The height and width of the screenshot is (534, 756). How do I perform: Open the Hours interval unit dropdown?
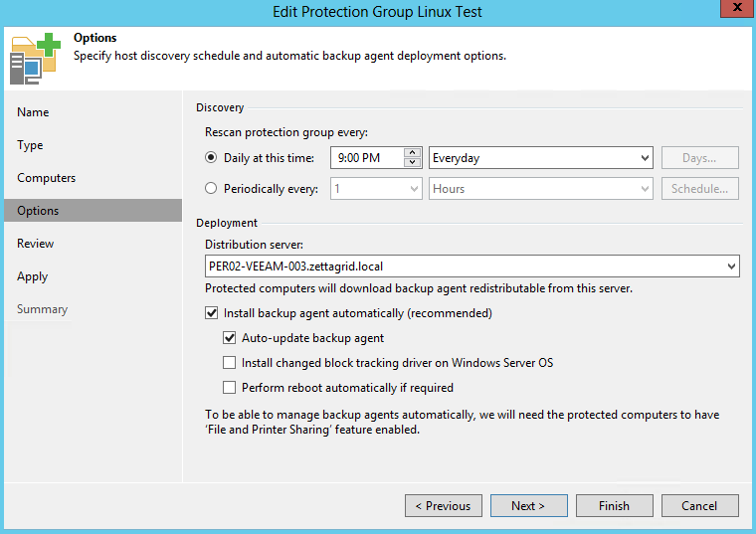(541, 189)
